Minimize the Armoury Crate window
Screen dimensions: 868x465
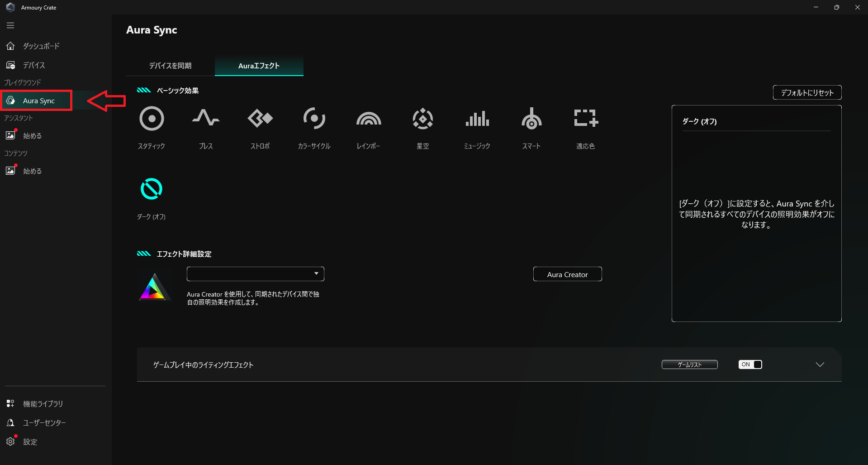816,7
